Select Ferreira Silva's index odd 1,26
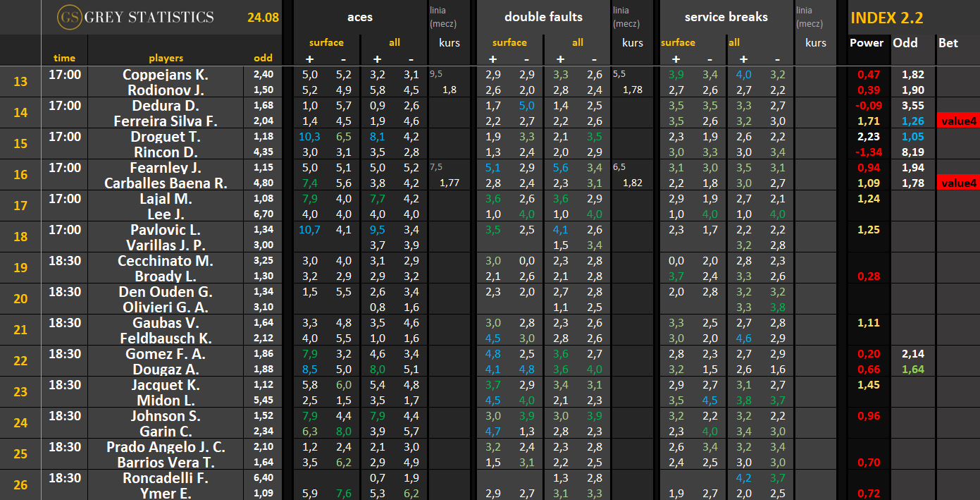 pyautogui.click(x=913, y=121)
